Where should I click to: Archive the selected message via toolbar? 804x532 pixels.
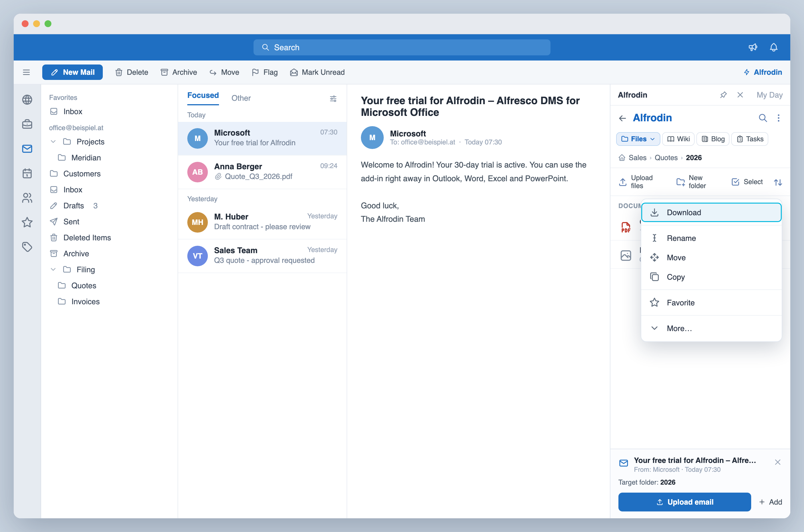pos(179,72)
